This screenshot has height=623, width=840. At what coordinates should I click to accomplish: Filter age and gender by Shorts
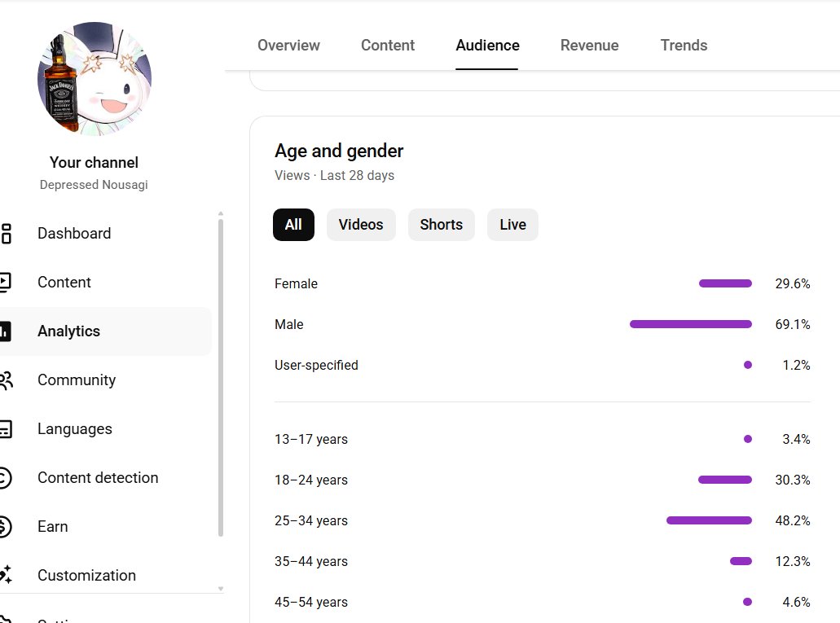tap(442, 225)
